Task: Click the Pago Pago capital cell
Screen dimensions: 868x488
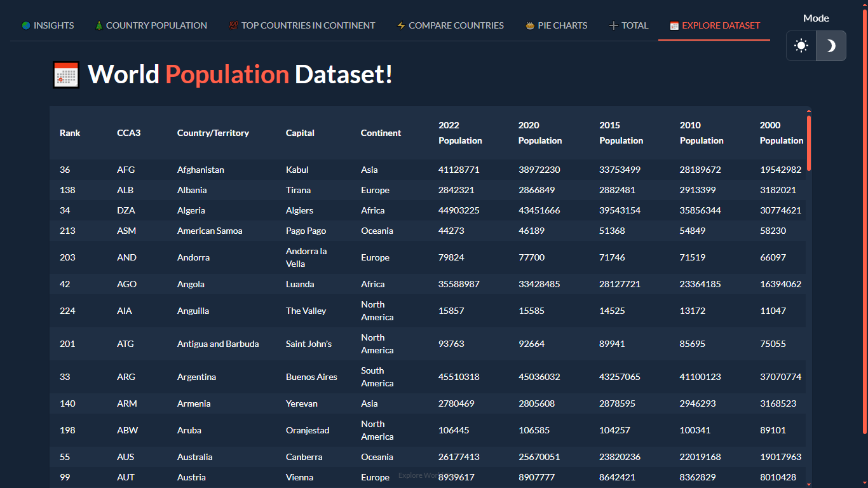Action: pyautogui.click(x=306, y=231)
